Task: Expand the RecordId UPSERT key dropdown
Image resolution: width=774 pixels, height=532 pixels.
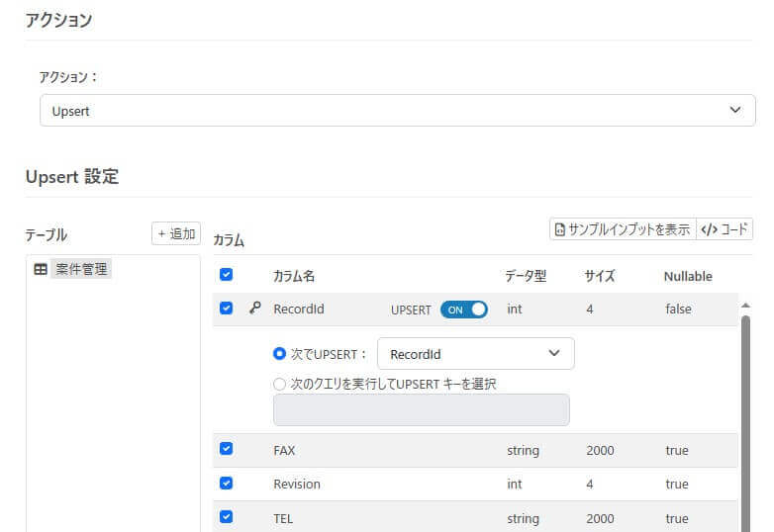Action: [x=476, y=354]
